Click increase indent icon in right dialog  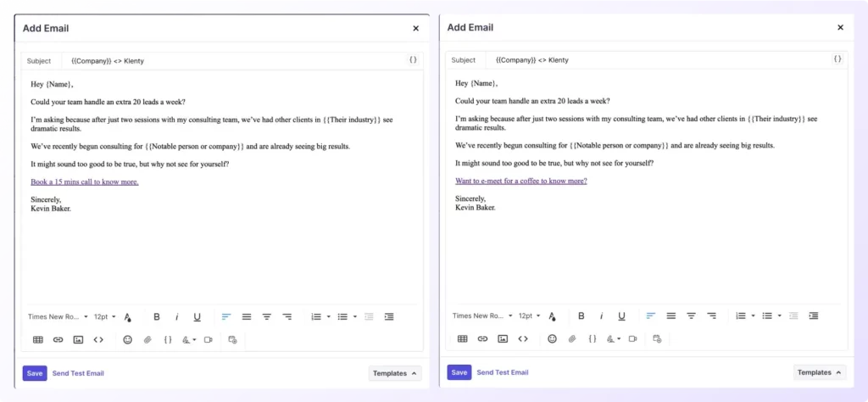pos(814,315)
